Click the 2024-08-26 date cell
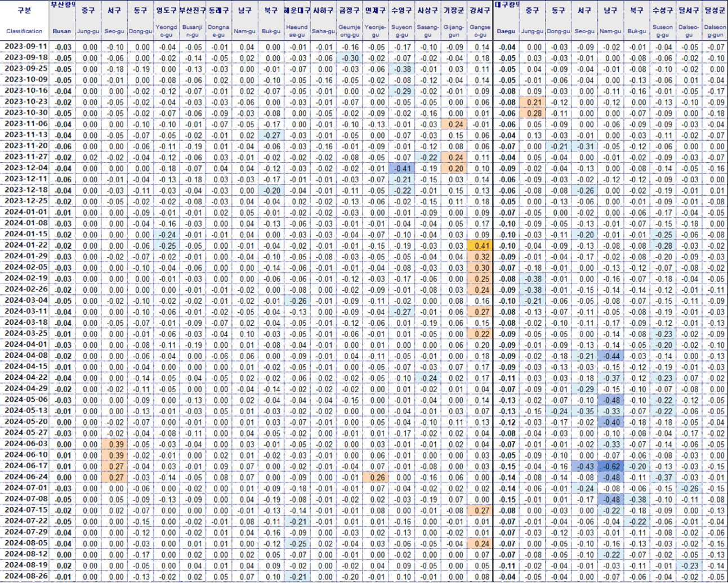Image resolution: width=728 pixels, height=583 pixels. [x=25, y=577]
